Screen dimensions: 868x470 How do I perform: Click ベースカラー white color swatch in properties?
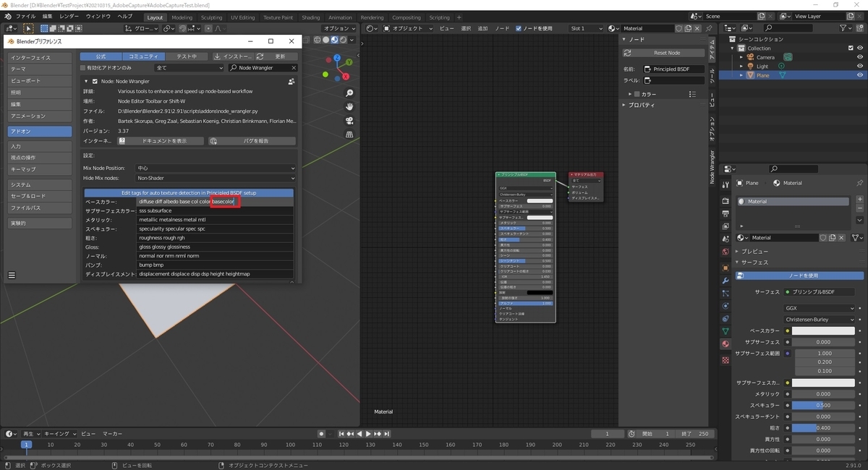[x=823, y=330]
